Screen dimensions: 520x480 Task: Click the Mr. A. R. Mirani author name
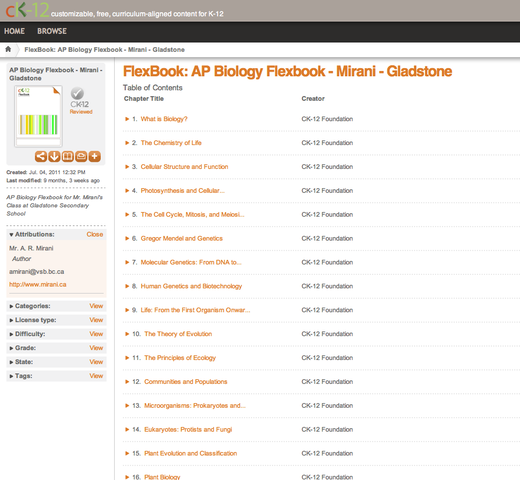pyautogui.click(x=31, y=248)
